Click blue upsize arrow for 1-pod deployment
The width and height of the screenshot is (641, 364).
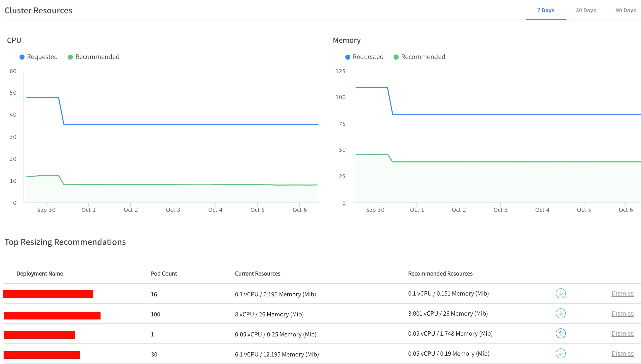(561, 333)
